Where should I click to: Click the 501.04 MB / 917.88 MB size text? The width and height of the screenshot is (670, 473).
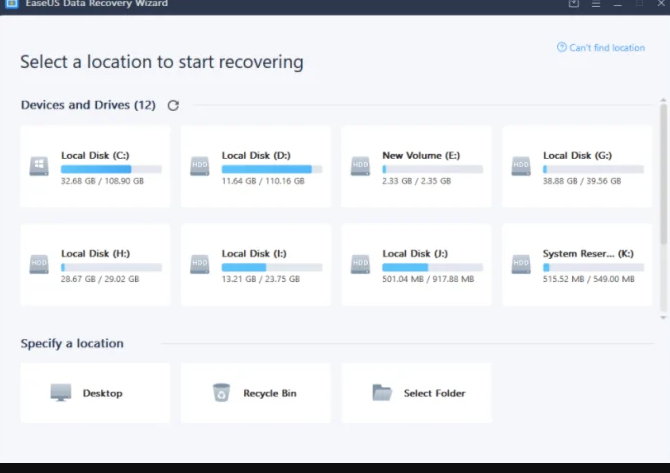pos(428,279)
